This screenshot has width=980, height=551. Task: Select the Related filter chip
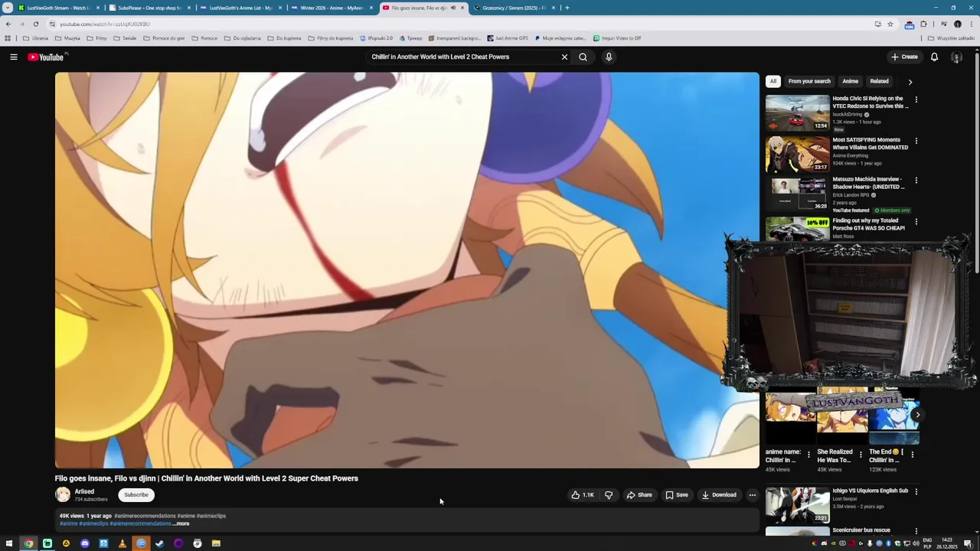[879, 81]
